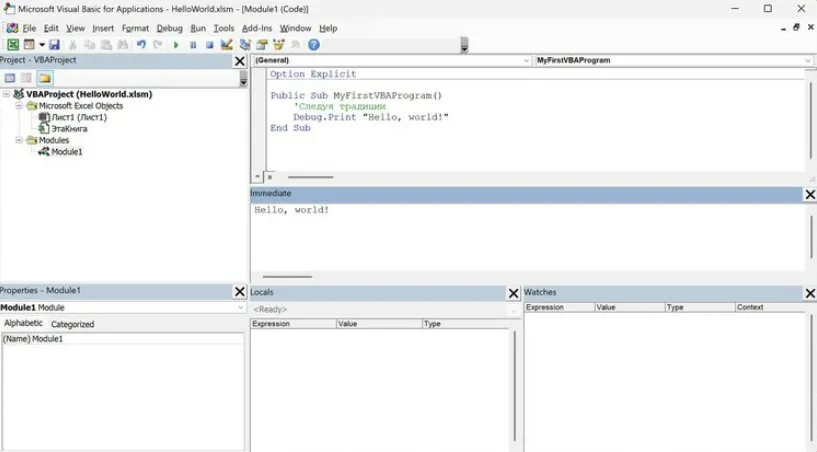Click the View Microsoft Excel toolbar icon
Viewport: 817px width, 452px height.
point(13,45)
